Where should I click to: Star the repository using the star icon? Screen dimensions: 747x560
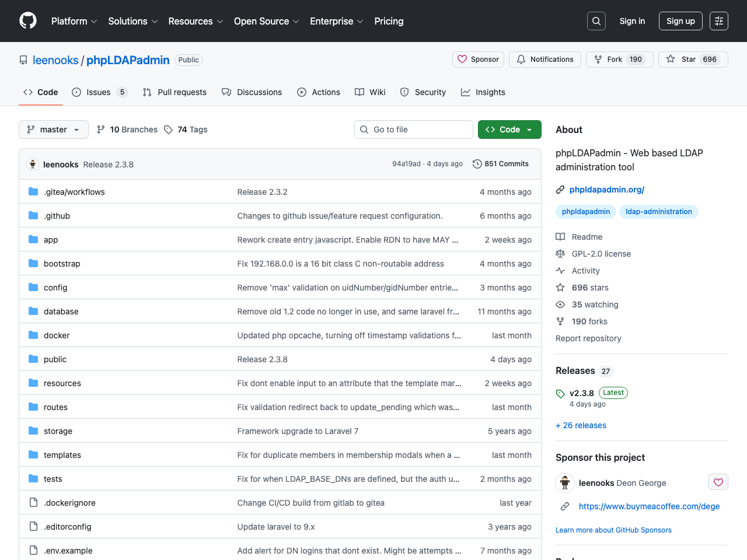point(671,59)
